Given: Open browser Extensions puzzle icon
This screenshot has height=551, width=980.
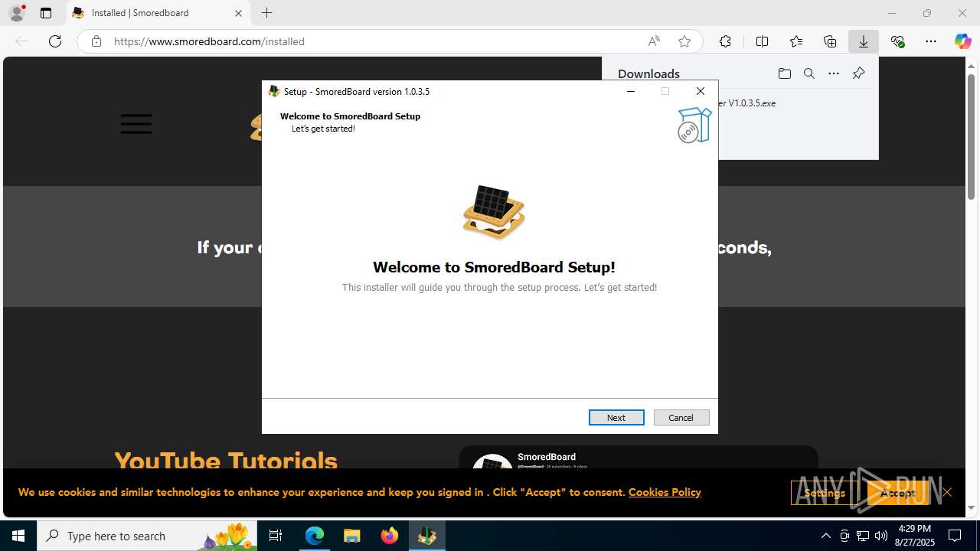Looking at the screenshot, I should tap(725, 41).
